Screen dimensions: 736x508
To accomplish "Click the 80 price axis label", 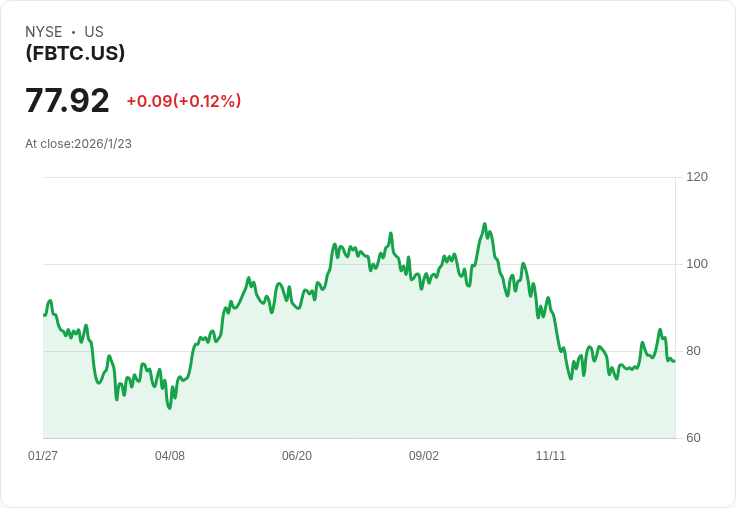I will 693,351.
